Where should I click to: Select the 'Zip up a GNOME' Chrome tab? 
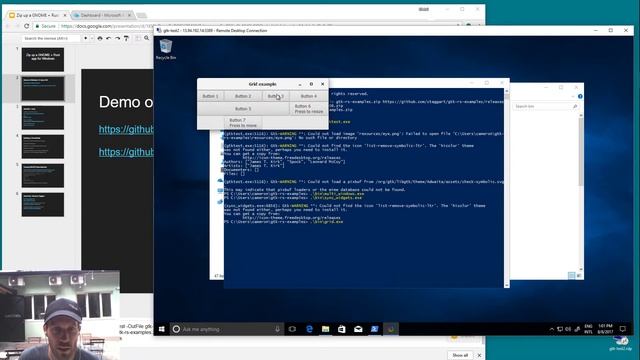37,15
